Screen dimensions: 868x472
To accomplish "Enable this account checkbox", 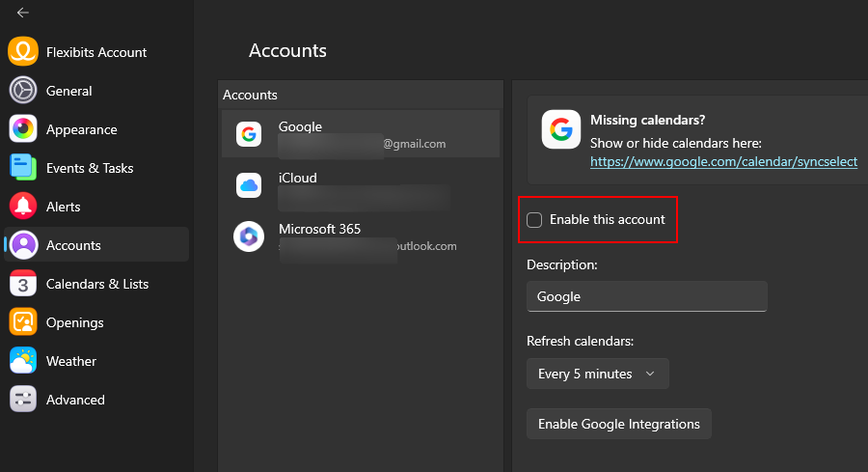I will 534,220.
